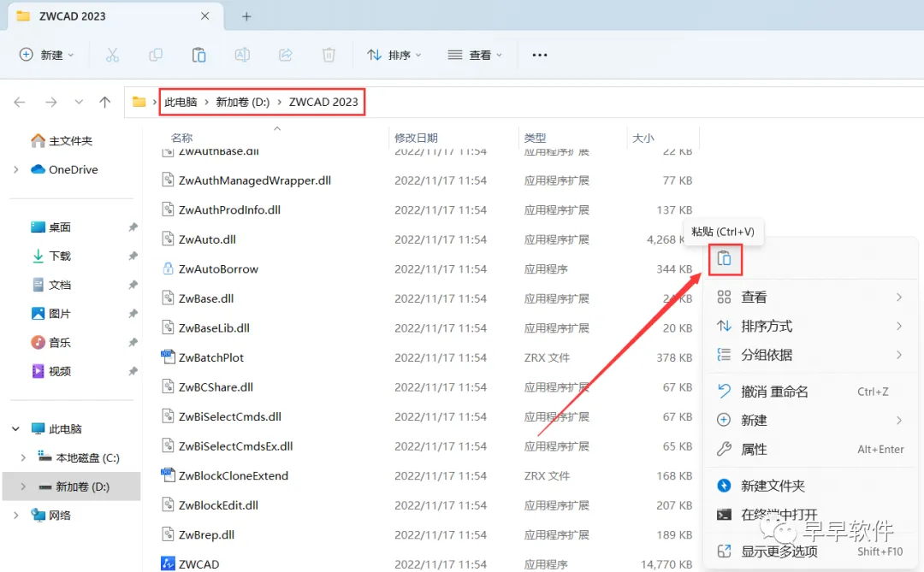Sort by 大小 column header
This screenshot has width=924, height=572.
(643, 138)
